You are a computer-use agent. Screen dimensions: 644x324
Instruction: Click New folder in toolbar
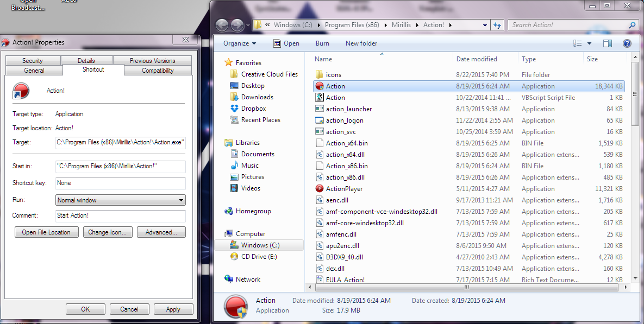(361, 43)
